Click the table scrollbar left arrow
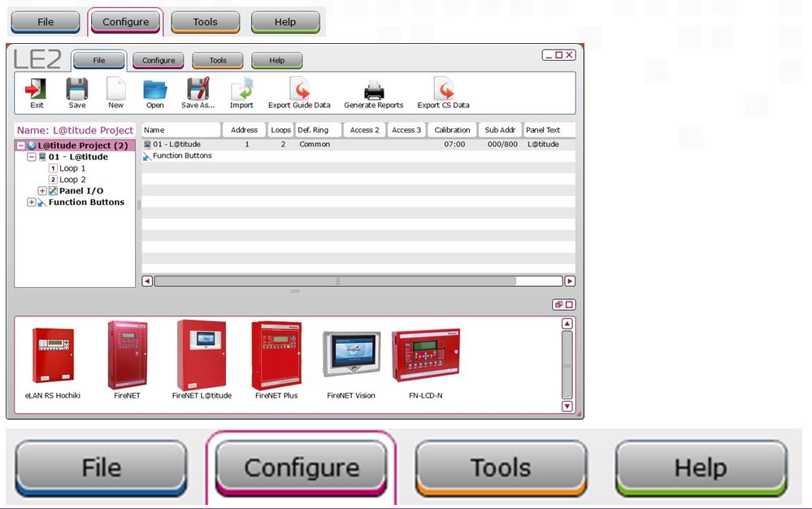The height and width of the screenshot is (509, 812). [147, 281]
